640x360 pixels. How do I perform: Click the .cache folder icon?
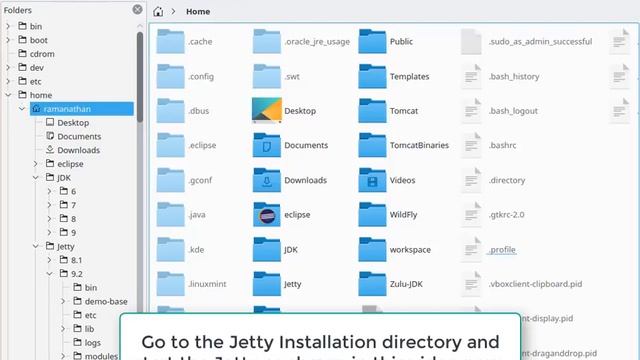click(170, 41)
